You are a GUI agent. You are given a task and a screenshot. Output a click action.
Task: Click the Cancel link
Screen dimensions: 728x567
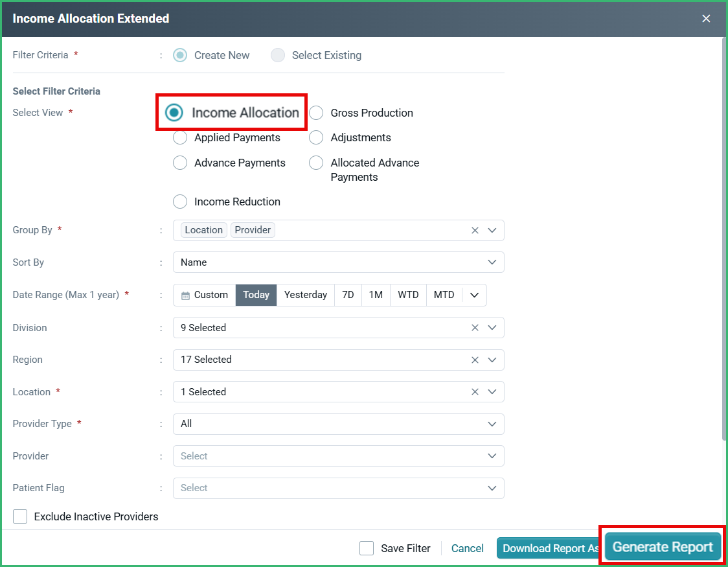[x=467, y=548]
